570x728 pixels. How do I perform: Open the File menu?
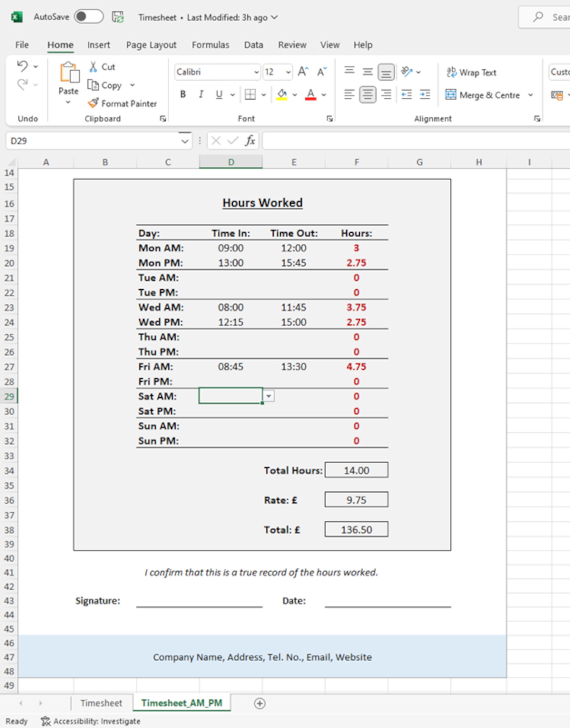pos(22,45)
